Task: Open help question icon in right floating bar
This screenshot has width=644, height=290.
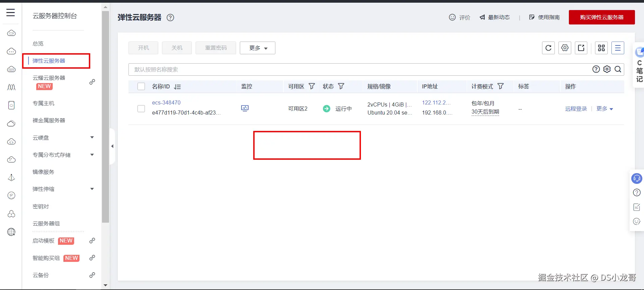Action: coord(637,193)
